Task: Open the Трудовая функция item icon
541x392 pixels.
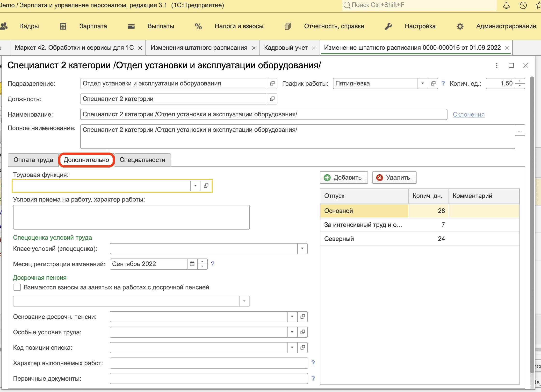Action: click(206, 186)
